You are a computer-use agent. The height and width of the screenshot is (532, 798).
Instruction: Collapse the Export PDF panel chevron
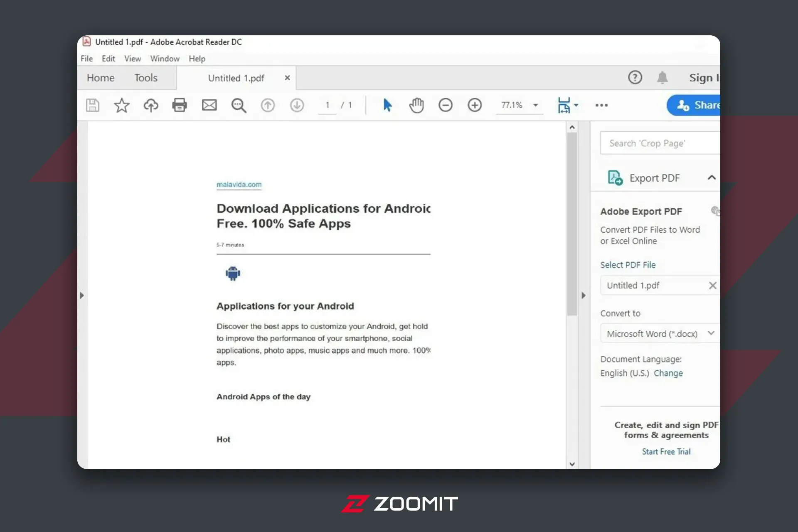click(712, 178)
